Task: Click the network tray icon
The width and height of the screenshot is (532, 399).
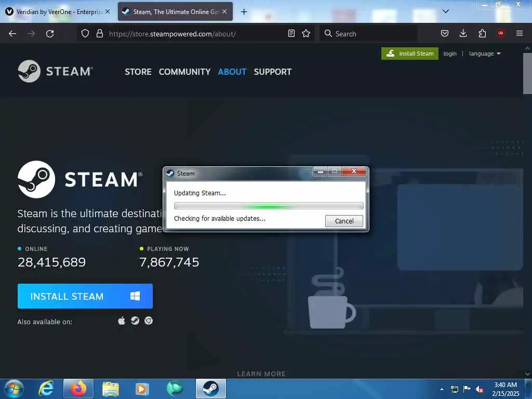Action: 454,390
